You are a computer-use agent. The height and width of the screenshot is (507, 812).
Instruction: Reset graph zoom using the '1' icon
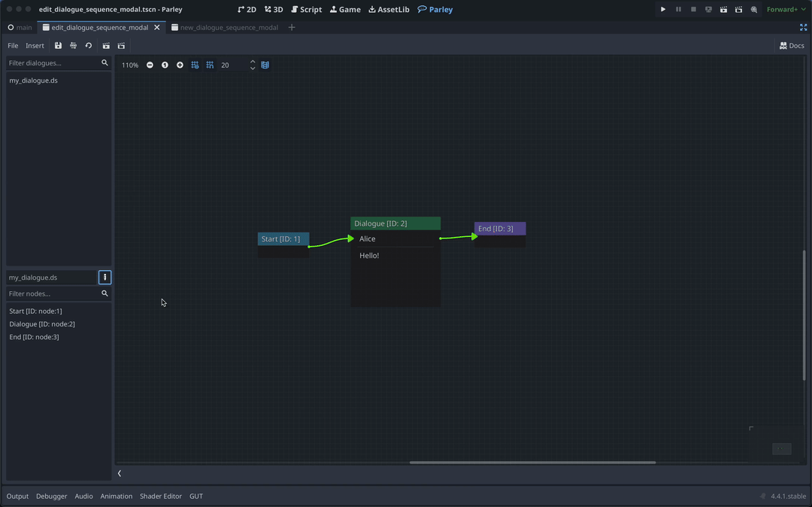165,65
